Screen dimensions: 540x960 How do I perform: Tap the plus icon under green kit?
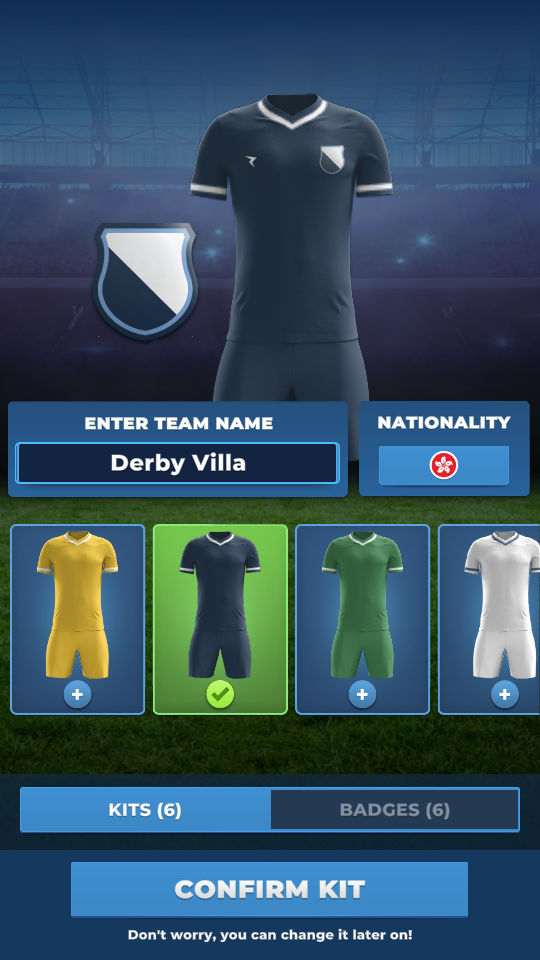pyautogui.click(x=362, y=694)
